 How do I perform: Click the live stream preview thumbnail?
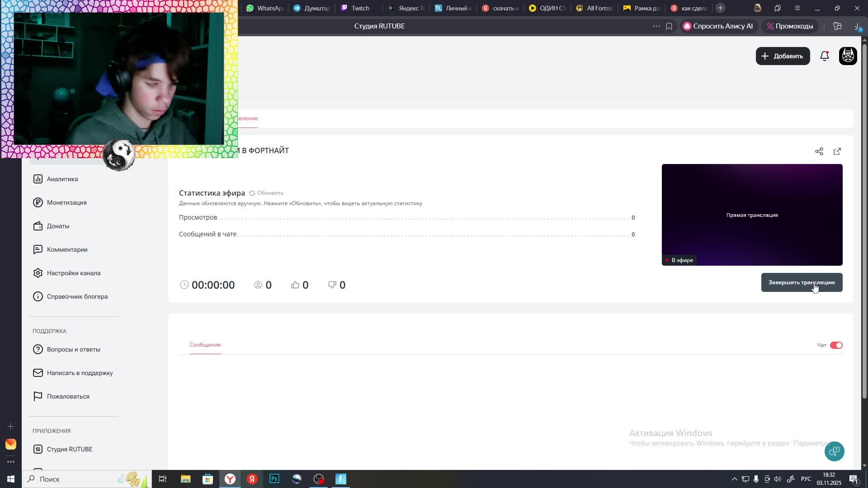pyautogui.click(x=751, y=215)
